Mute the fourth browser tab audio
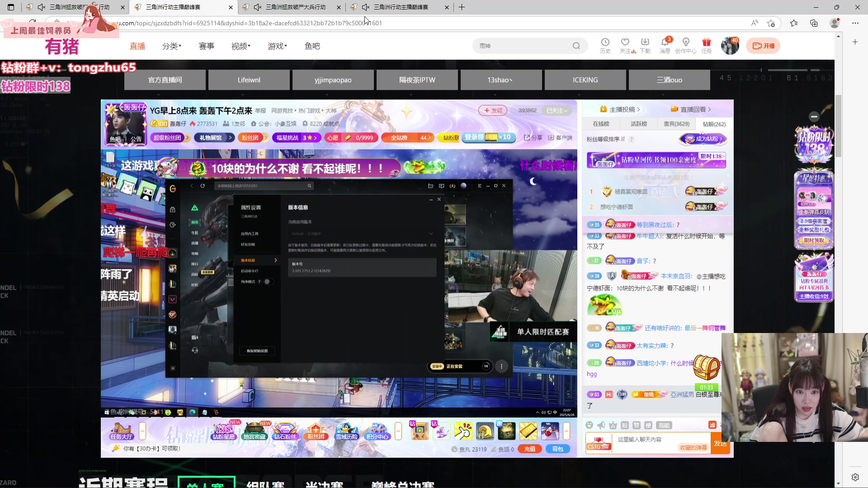The height and width of the screenshot is (488, 868). pyautogui.click(x=366, y=7)
